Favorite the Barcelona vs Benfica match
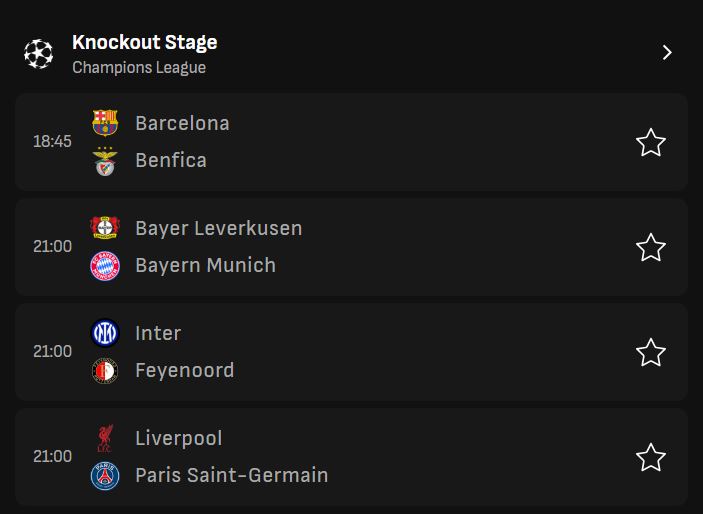Image resolution: width=703 pixels, height=514 pixels. pyautogui.click(x=651, y=142)
